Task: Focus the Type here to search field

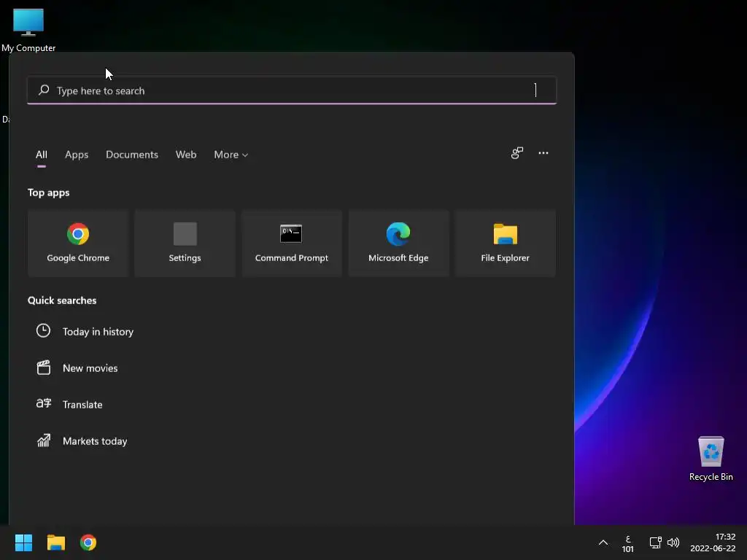Action: point(292,90)
